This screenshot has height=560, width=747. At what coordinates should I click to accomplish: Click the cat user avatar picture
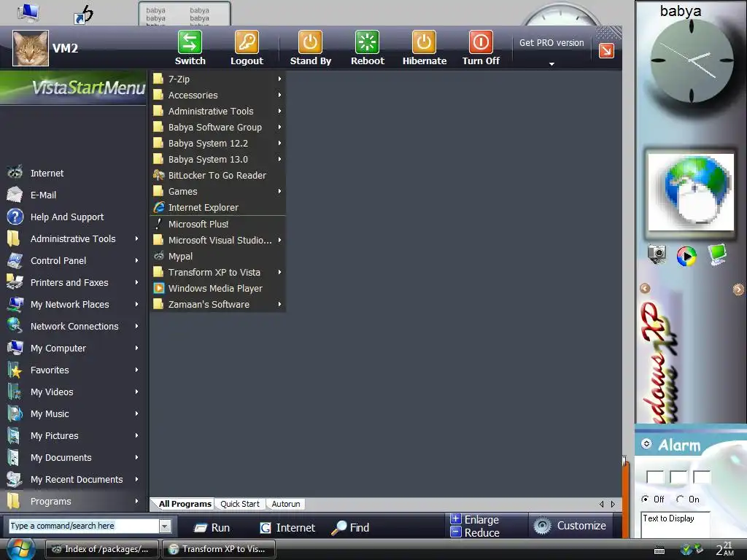[31, 48]
